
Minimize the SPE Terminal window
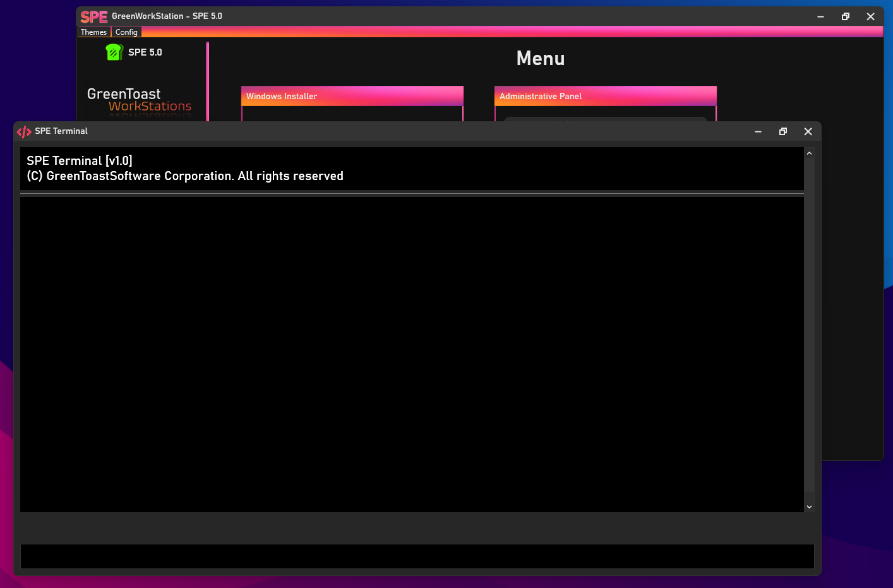758,131
